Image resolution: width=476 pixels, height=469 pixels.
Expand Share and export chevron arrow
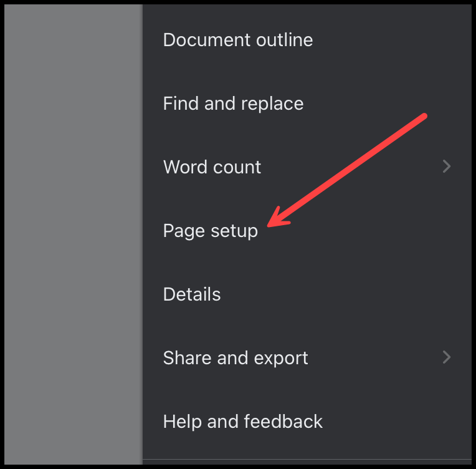pos(447,357)
